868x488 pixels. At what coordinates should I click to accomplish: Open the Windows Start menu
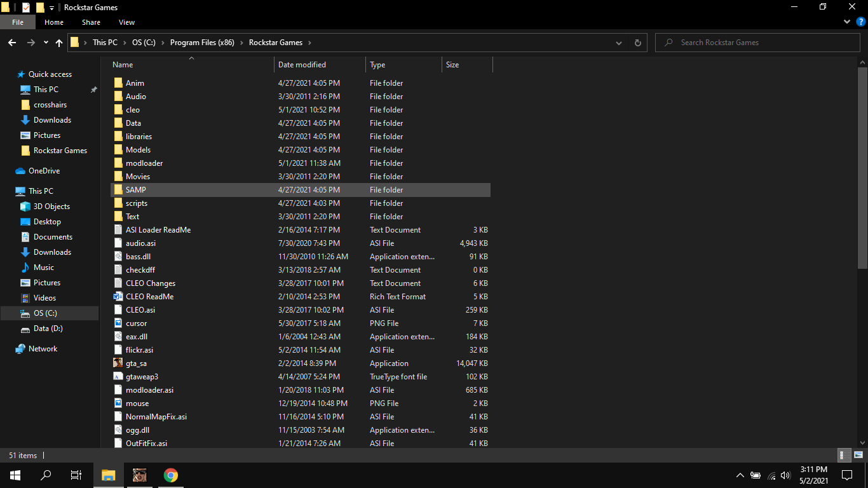pos(15,475)
